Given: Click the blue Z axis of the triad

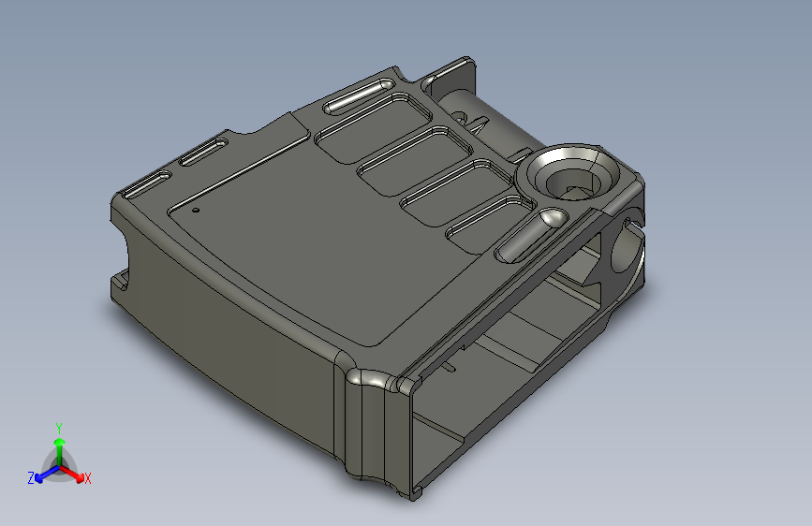Looking at the screenshot, I should click(47, 475).
